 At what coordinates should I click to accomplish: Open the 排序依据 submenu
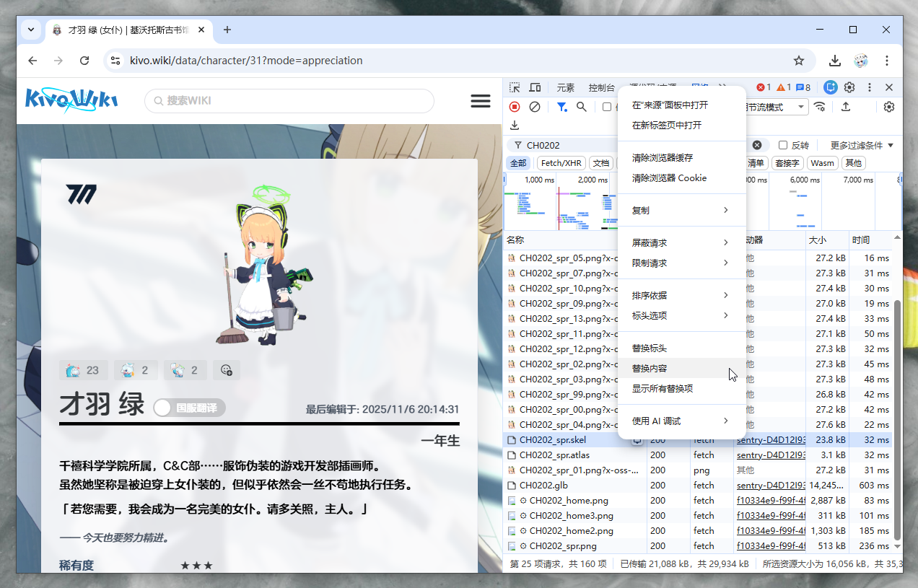tap(681, 295)
